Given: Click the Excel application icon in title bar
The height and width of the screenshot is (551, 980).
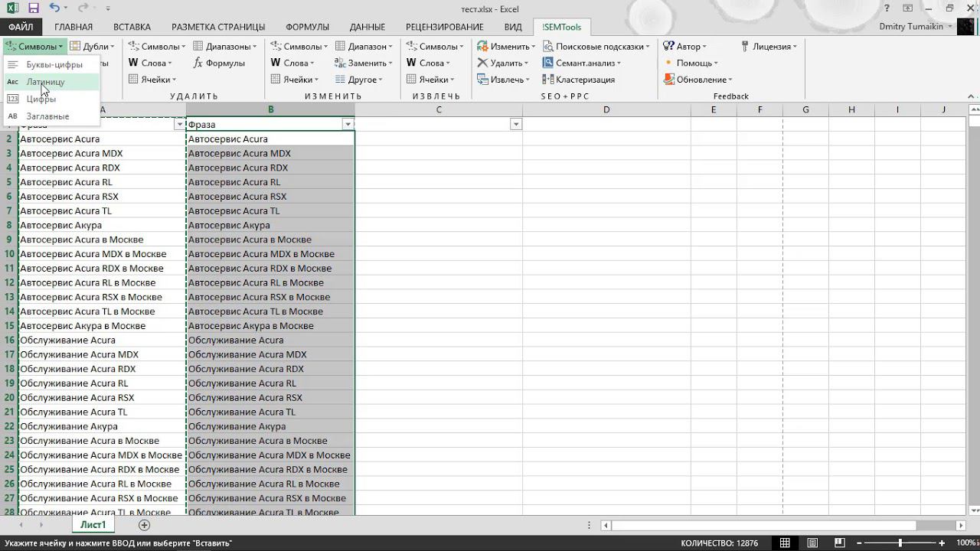Looking at the screenshot, I should (11, 8).
